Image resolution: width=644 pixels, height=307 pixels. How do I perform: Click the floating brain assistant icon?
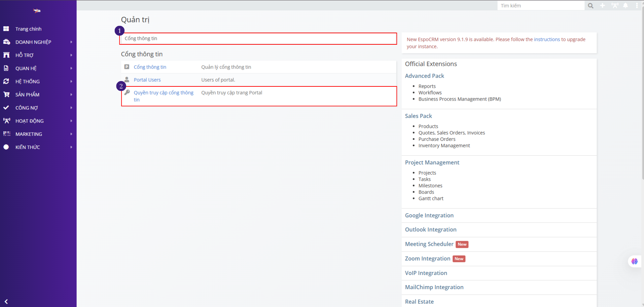pyautogui.click(x=635, y=261)
